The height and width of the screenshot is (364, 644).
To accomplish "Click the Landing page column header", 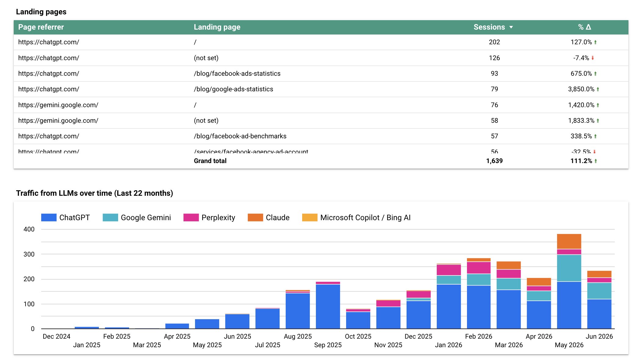I will 217,27.
